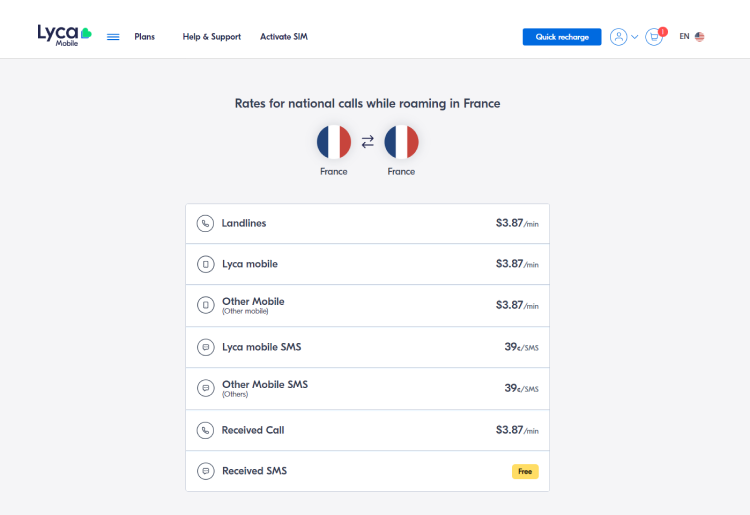
Task: Click the swap arrows between France flags
Action: point(367,142)
